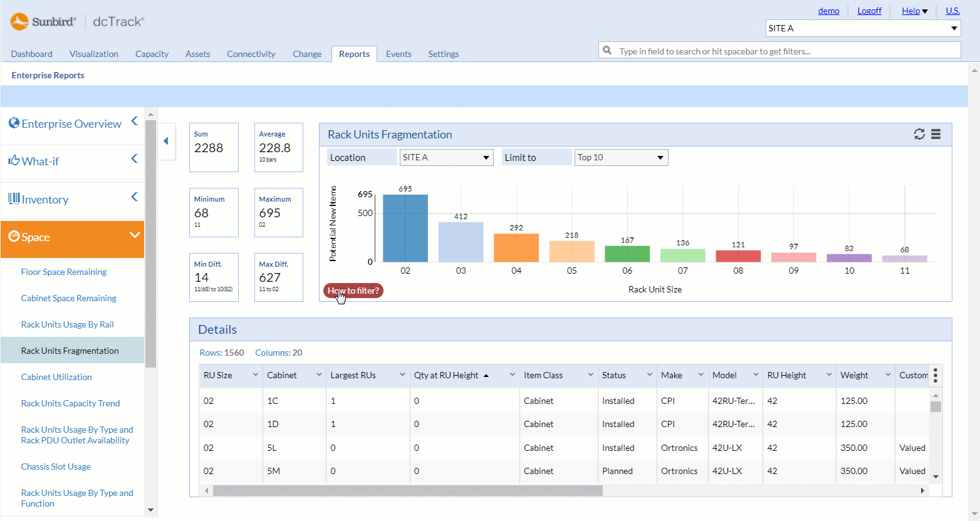
Task: Click the search magnifier icon
Action: click(607, 49)
